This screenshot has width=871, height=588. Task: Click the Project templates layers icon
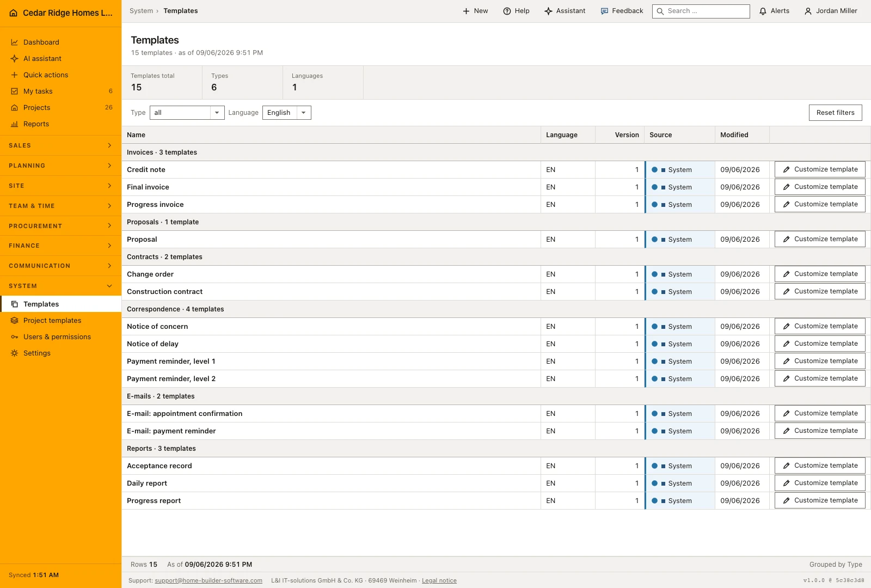click(x=15, y=321)
